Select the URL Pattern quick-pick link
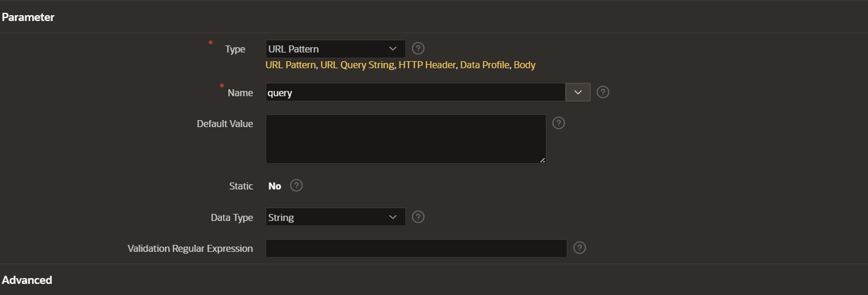 291,65
